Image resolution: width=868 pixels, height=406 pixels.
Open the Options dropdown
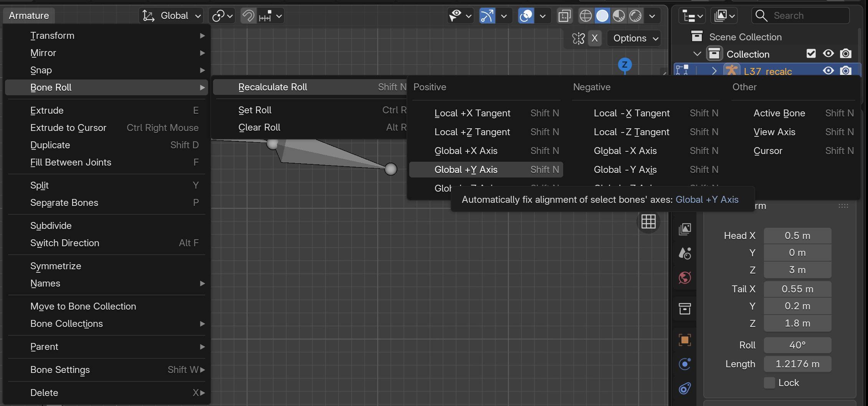[634, 38]
